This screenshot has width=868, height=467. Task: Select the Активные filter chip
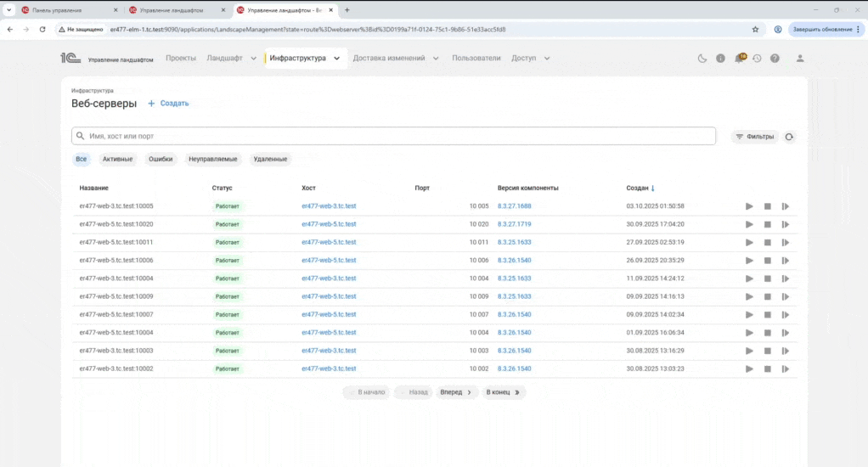coord(117,159)
